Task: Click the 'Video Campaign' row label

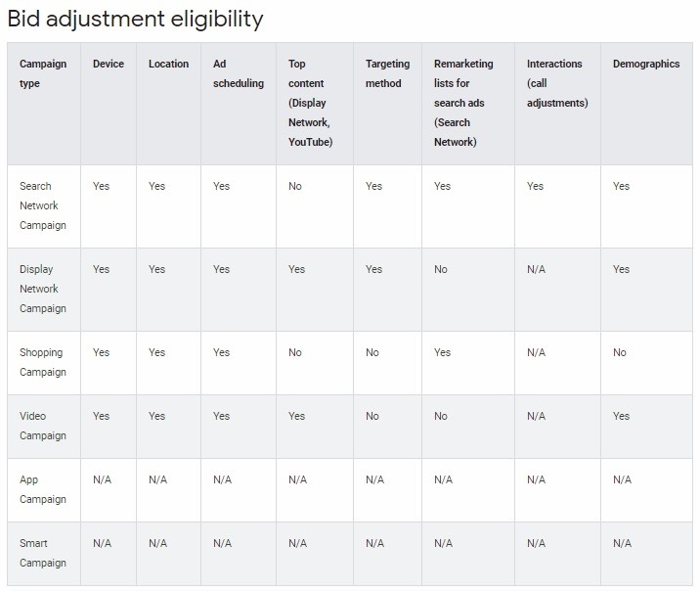Action: (x=43, y=426)
